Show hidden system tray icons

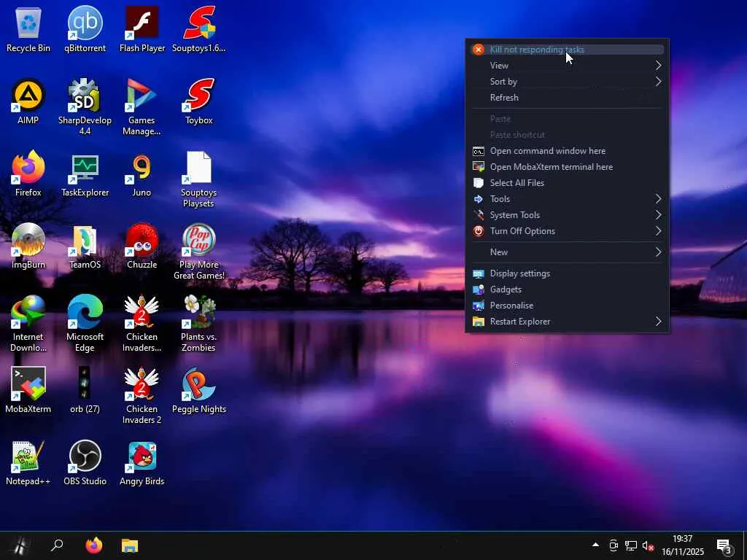[595, 545]
